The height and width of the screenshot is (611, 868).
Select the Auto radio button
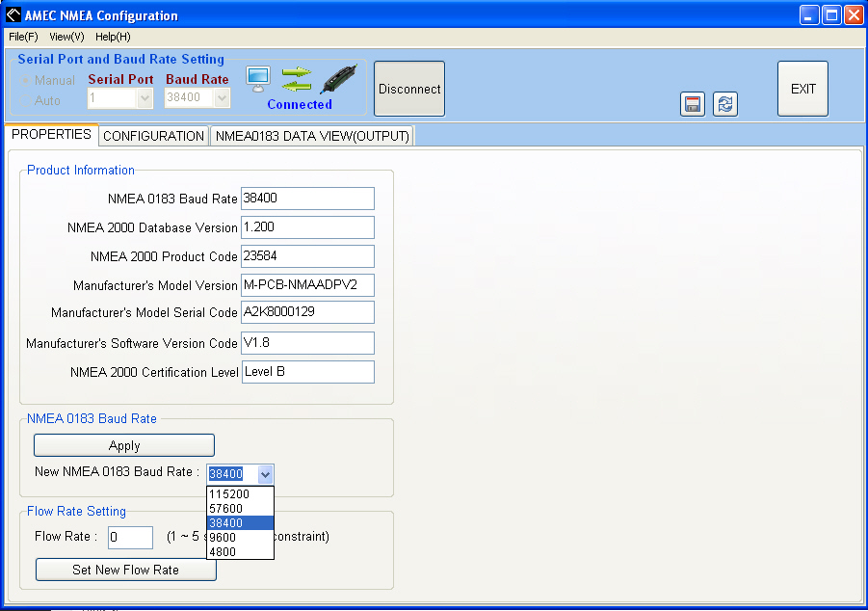click(26, 100)
